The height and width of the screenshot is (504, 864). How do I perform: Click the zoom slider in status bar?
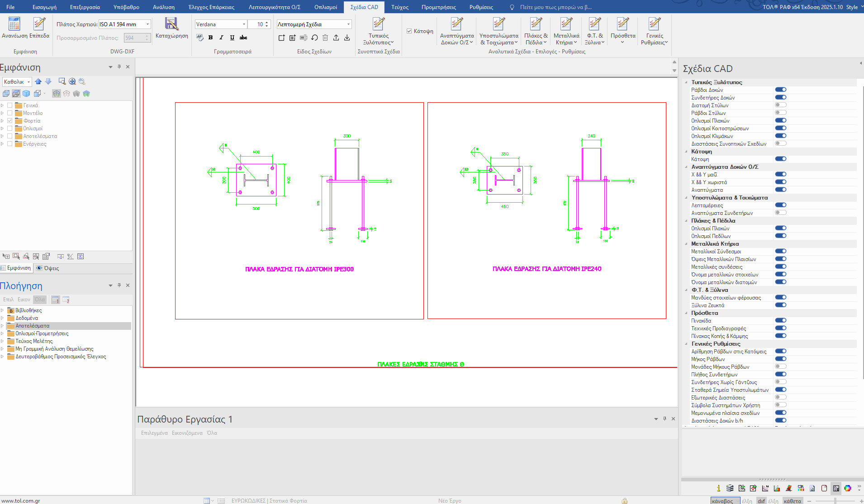(835, 501)
